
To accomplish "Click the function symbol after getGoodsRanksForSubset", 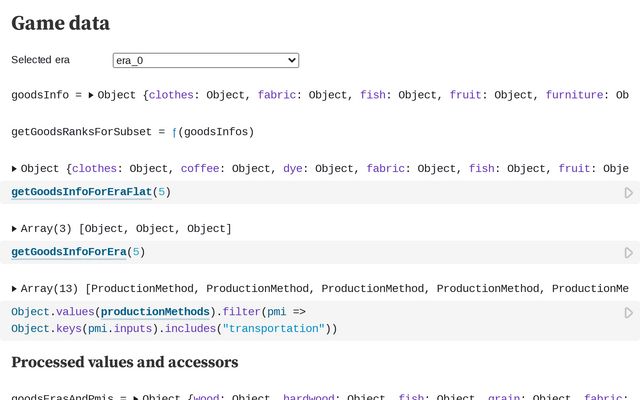I will point(174,131).
